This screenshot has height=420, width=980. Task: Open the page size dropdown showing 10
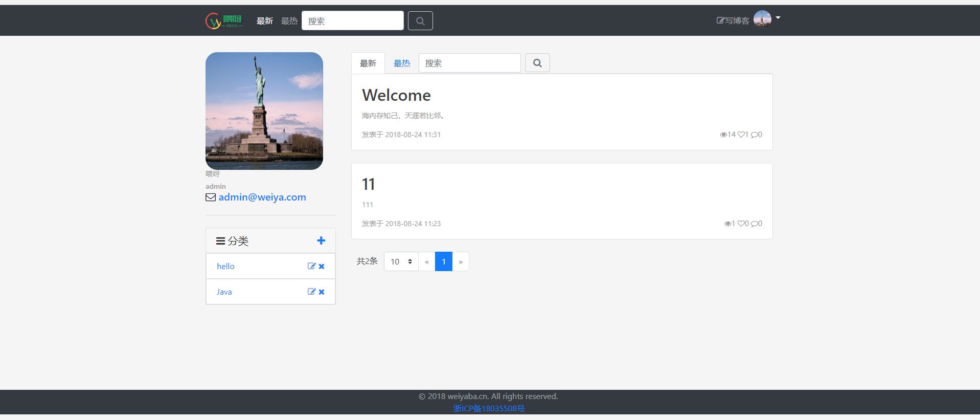[x=401, y=261]
